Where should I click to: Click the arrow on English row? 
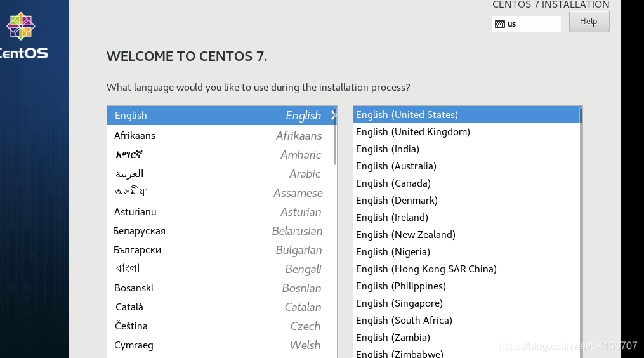pyautogui.click(x=334, y=116)
